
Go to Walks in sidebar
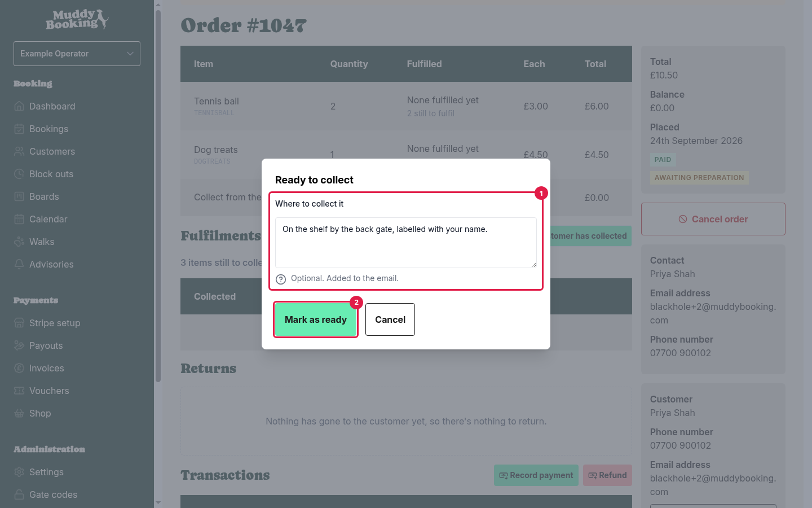coord(42,242)
